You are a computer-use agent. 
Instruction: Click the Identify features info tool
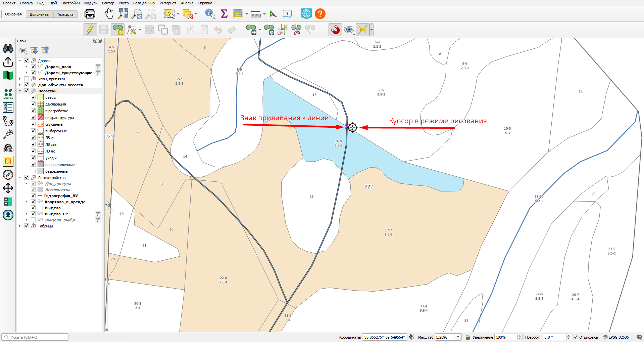pos(210,14)
